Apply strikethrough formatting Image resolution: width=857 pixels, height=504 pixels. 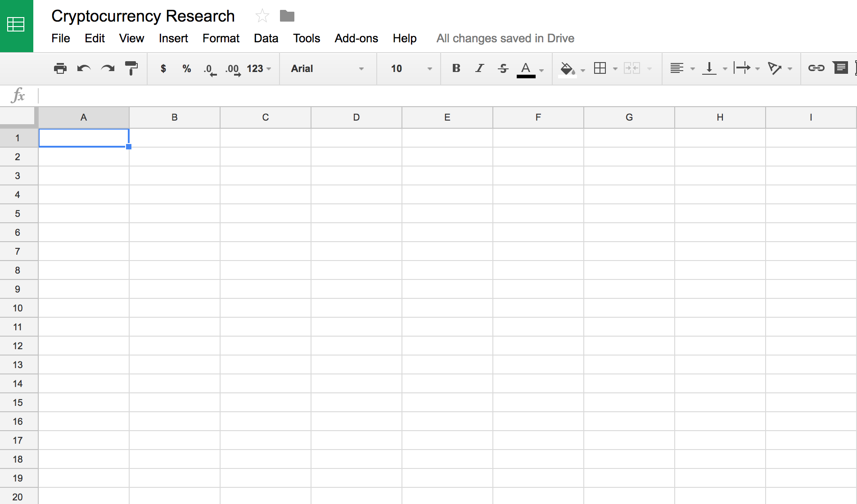tap(503, 68)
